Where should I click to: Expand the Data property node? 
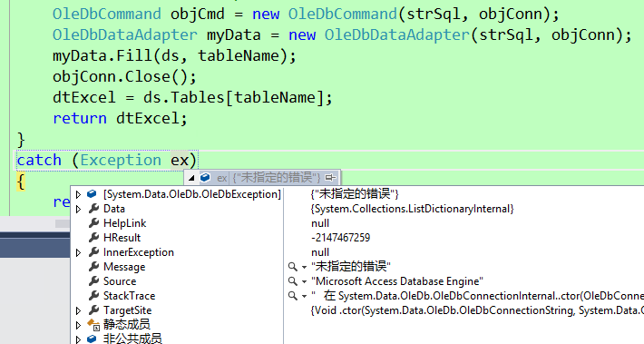click(x=78, y=209)
